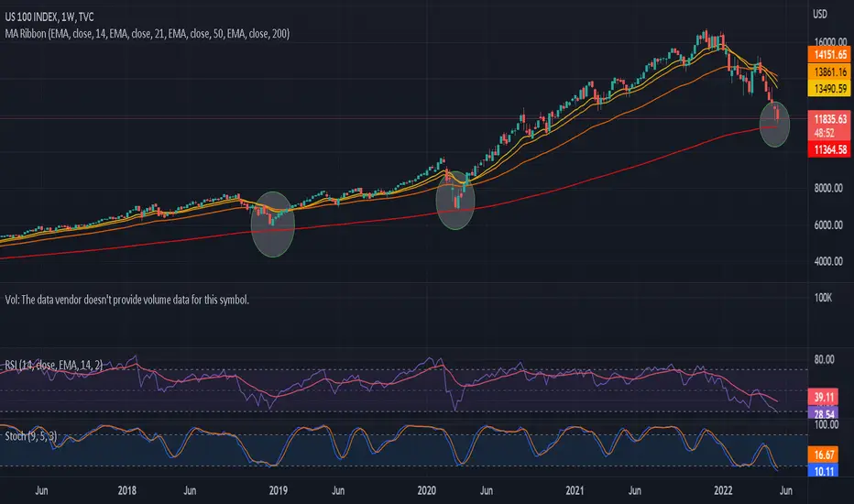Image resolution: width=854 pixels, height=504 pixels.
Task: Select the green ellipse marking the 2020 crash
Action: [455, 200]
